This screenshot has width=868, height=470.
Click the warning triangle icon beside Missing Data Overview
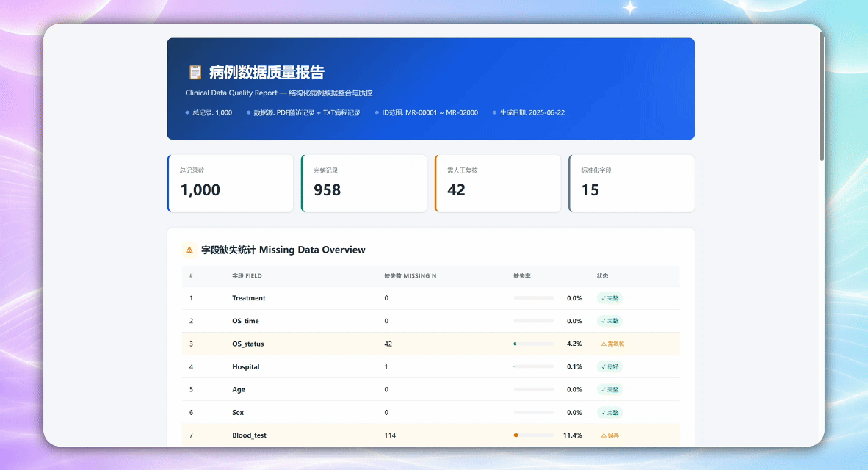[x=189, y=250]
